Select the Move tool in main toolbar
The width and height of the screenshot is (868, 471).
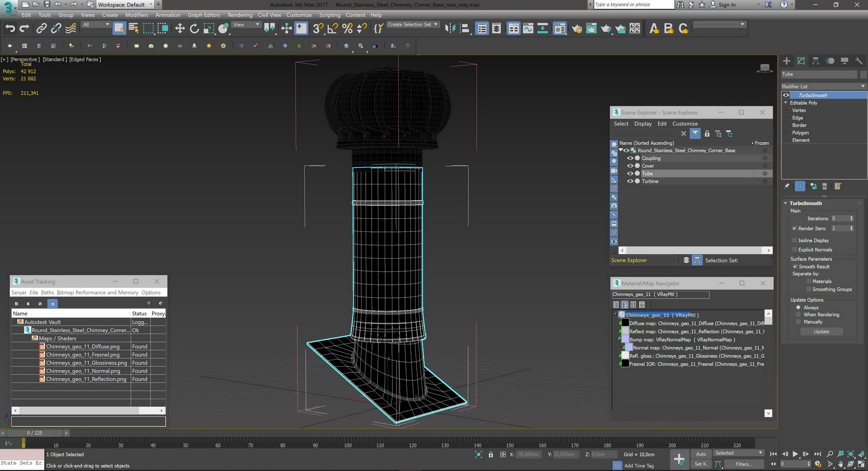[x=180, y=28]
